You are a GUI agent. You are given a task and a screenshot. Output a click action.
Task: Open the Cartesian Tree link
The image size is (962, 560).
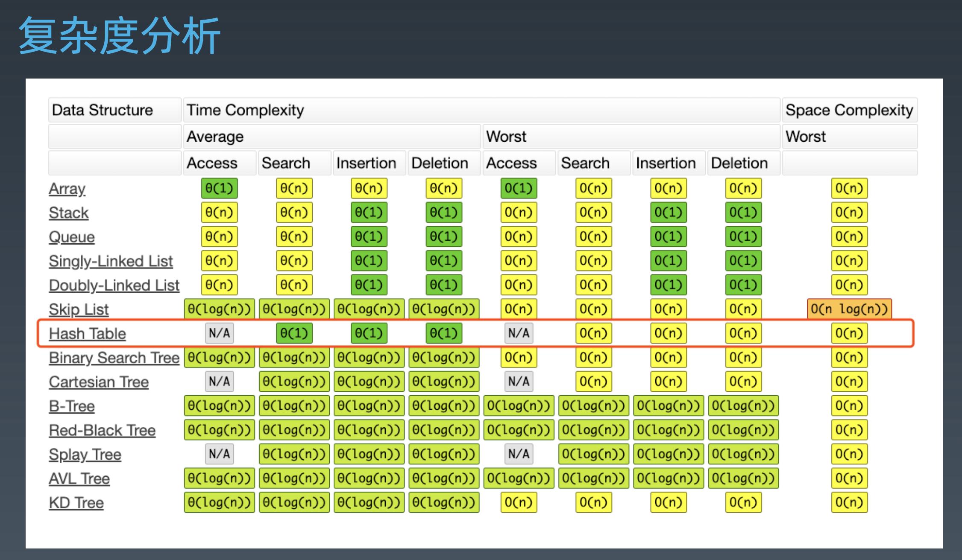pos(99,382)
